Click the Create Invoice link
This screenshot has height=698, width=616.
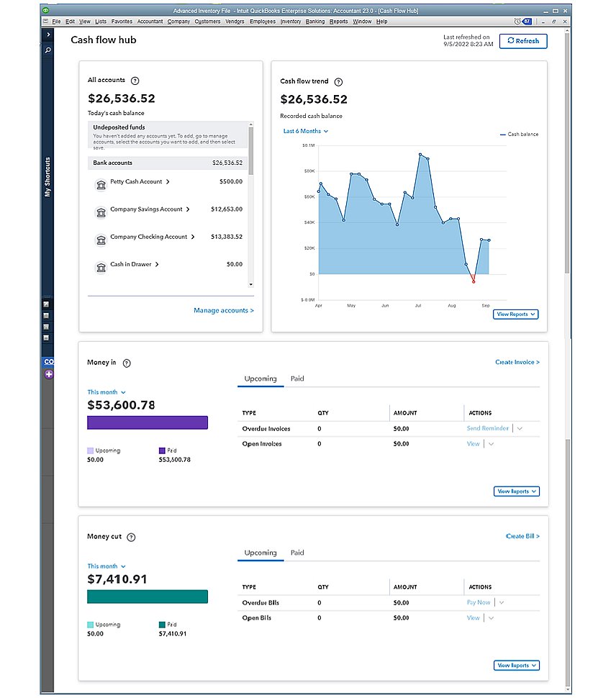[517, 363]
